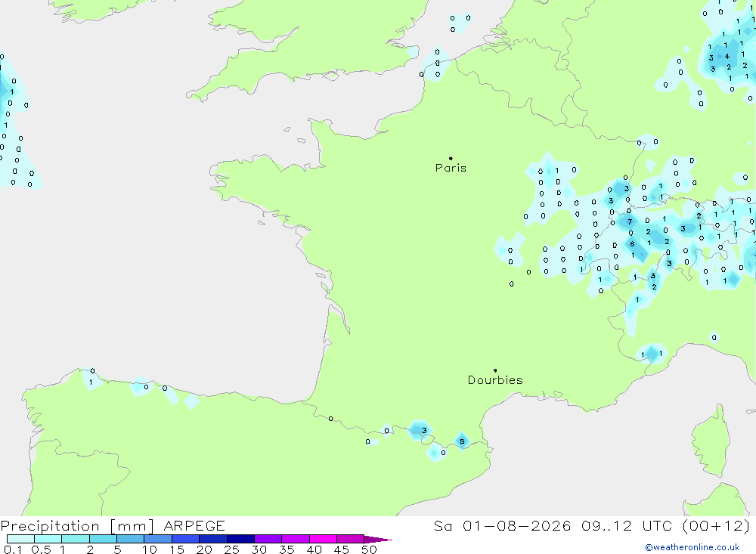Select the lightest cyan 0.1 legend swatch

click(x=20, y=539)
